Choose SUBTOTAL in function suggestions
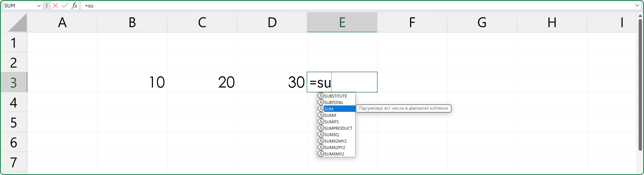This screenshot has height=175, width=644. pos(334,102)
